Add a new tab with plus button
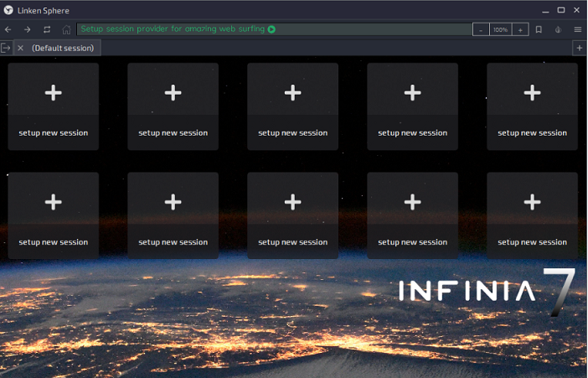Image resolution: width=588 pixels, height=378 pixels. [x=580, y=48]
